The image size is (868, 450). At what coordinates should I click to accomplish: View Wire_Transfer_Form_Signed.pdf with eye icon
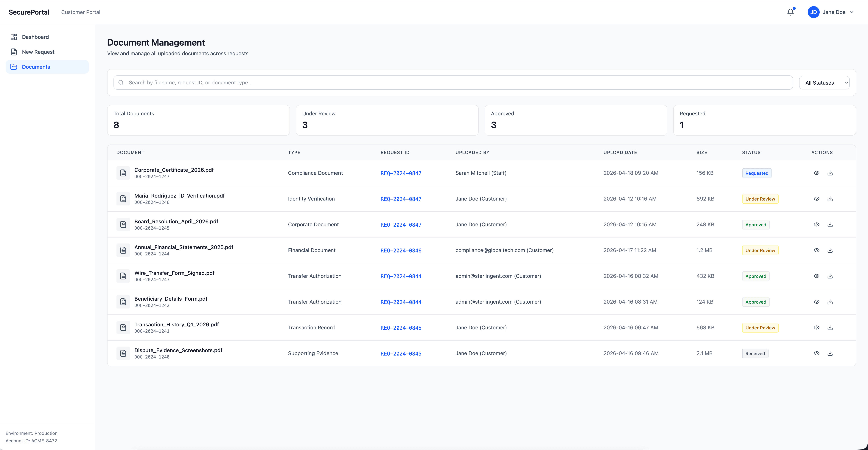pos(816,276)
